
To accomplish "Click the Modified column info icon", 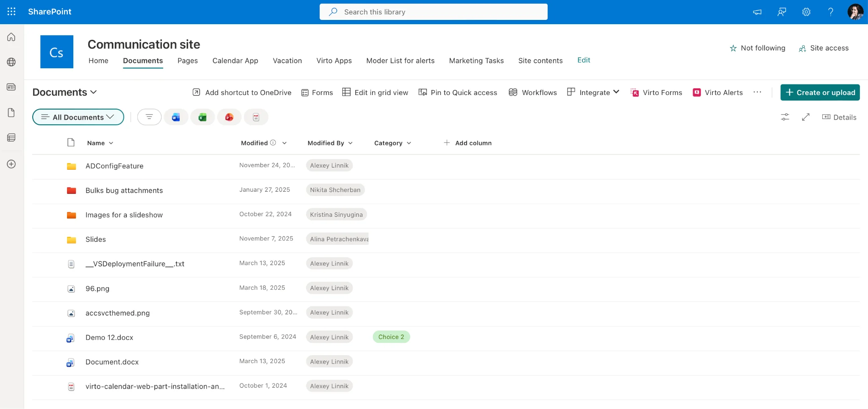I will [273, 143].
